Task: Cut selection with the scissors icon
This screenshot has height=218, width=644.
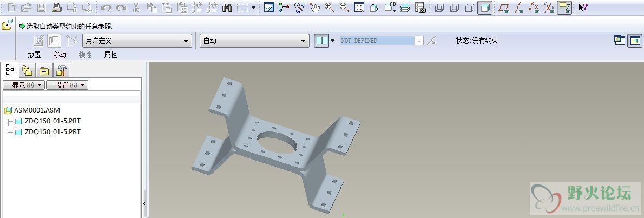Action: (x=136, y=8)
